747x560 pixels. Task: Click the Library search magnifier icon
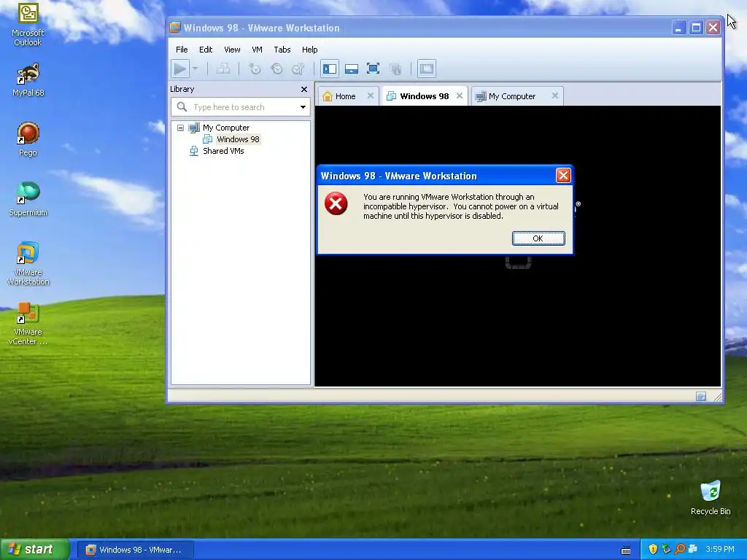182,106
